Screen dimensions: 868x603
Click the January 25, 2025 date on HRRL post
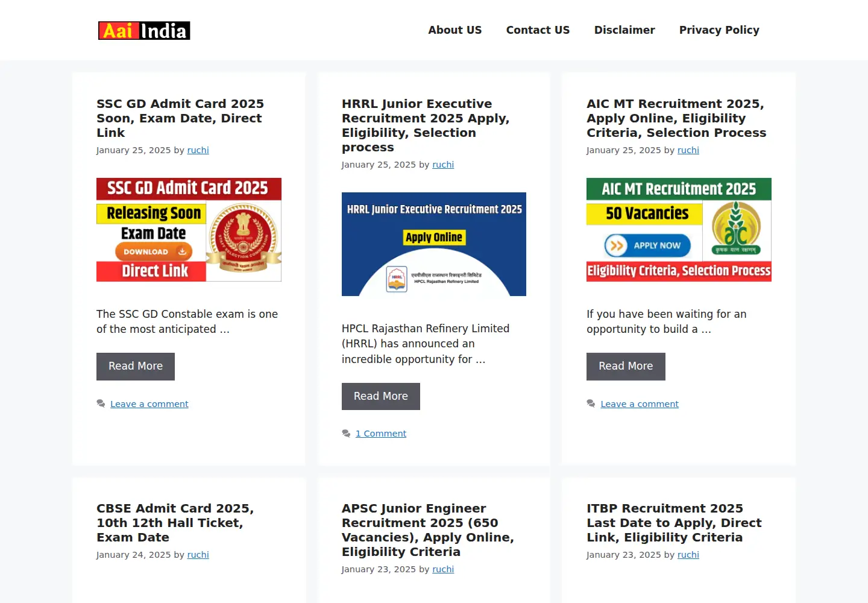pyautogui.click(x=379, y=165)
